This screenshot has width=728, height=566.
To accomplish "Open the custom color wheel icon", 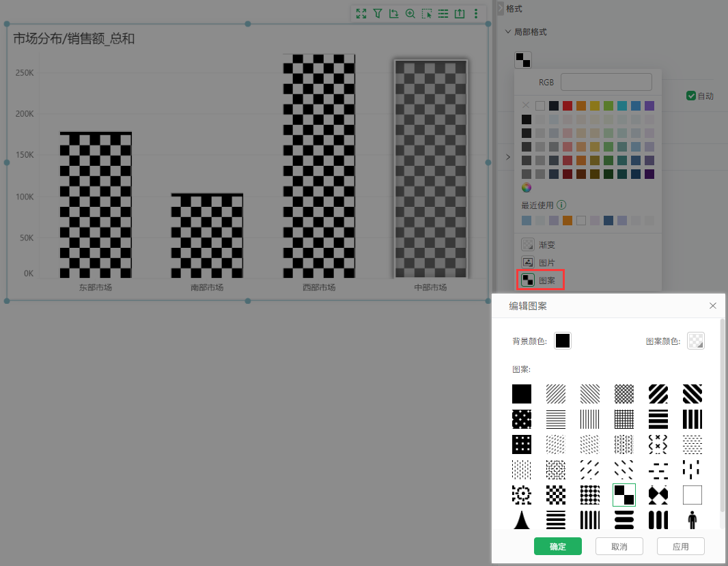I will click(526, 188).
